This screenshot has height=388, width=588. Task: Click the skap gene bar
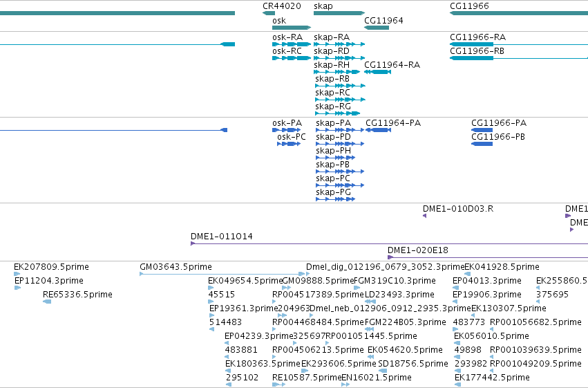coord(339,13)
